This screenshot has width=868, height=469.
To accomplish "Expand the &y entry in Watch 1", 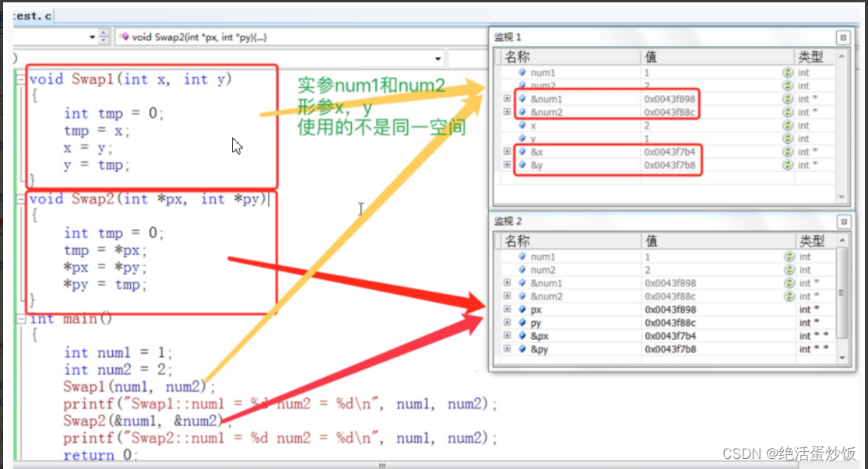I will pos(507,165).
